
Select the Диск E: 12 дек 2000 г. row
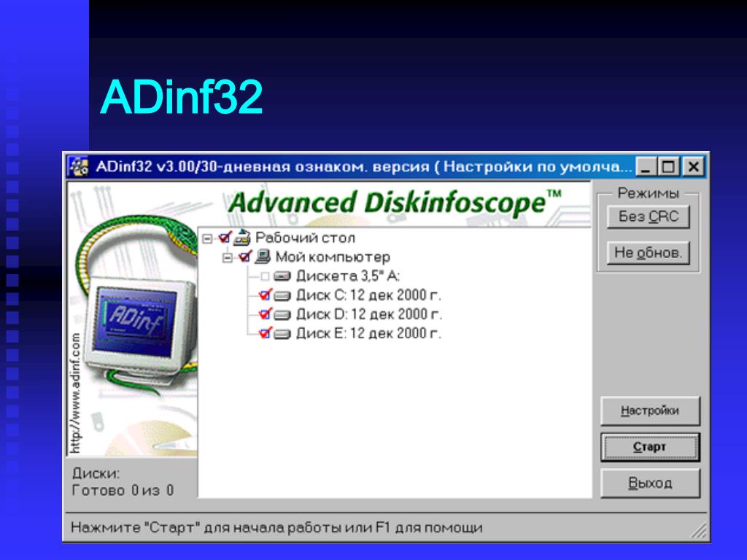(368, 333)
